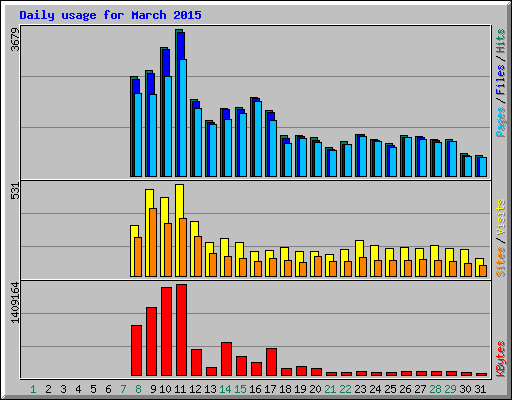Click the Visits legend label
This screenshot has height=400, width=512.
[x=500, y=218]
